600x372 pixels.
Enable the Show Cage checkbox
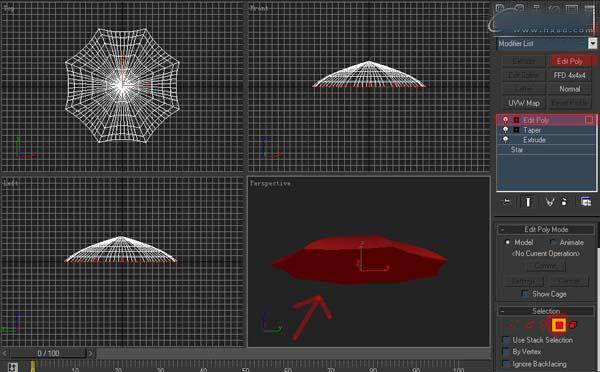click(x=525, y=294)
